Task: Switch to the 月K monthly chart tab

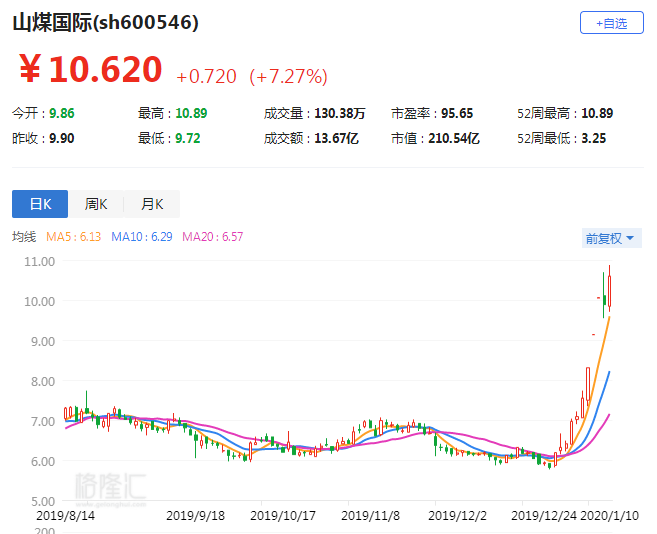Action: [152, 204]
